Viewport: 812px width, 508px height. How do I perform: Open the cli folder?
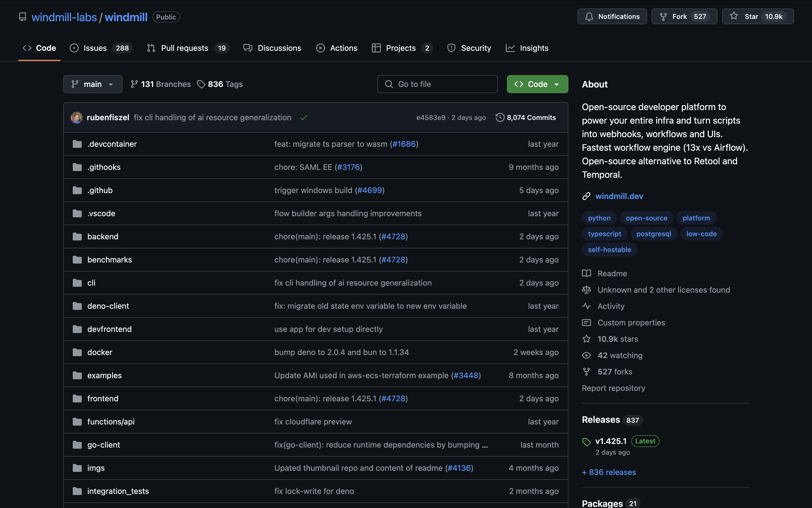[91, 283]
